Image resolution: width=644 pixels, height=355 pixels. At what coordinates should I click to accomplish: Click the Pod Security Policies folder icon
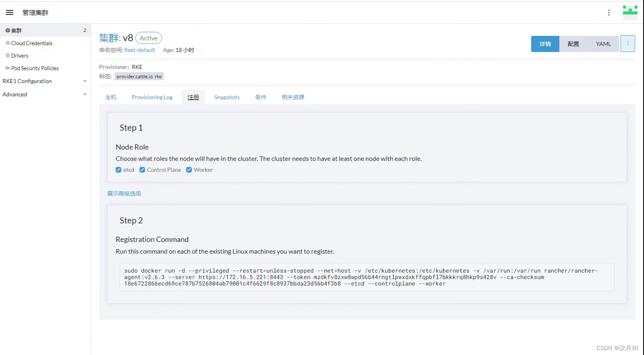[7, 68]
